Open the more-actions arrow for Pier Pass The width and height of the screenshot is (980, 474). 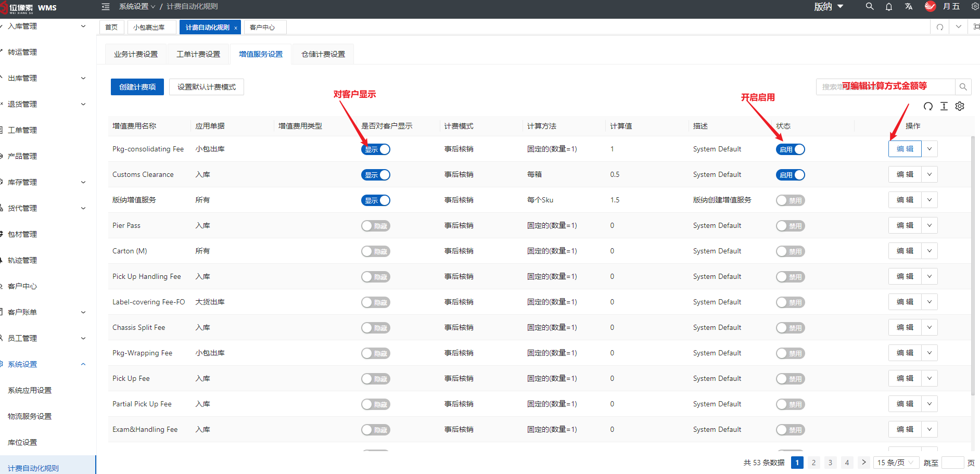930,225
